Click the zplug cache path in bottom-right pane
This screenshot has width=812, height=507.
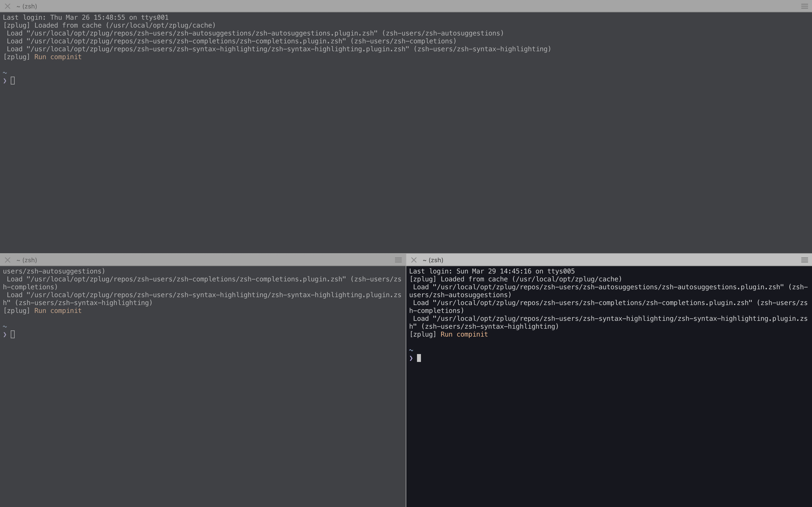point(567,279)
